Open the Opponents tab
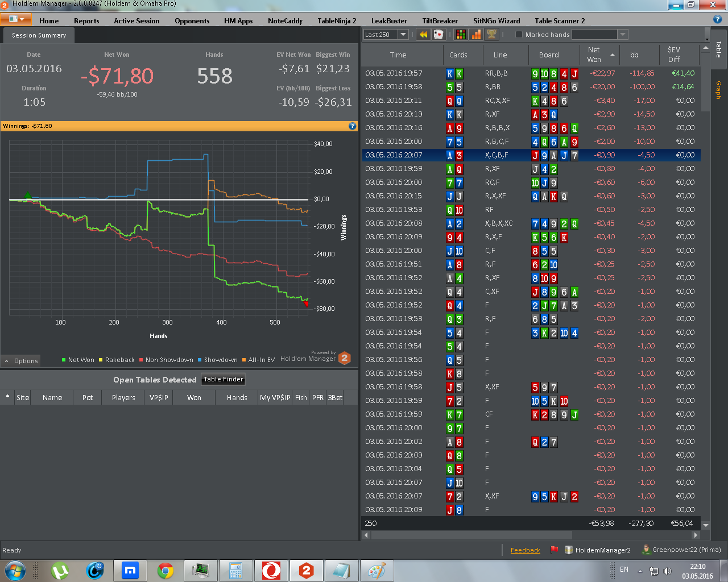Viewport: 728px width, 582px height. [192, 21]
